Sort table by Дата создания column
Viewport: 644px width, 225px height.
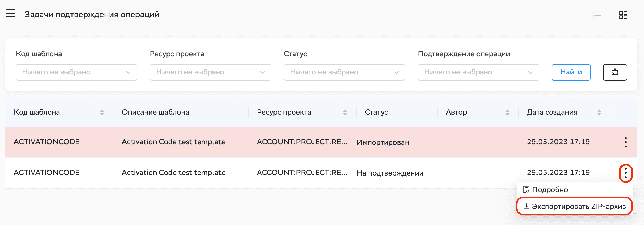click(599, 112)
